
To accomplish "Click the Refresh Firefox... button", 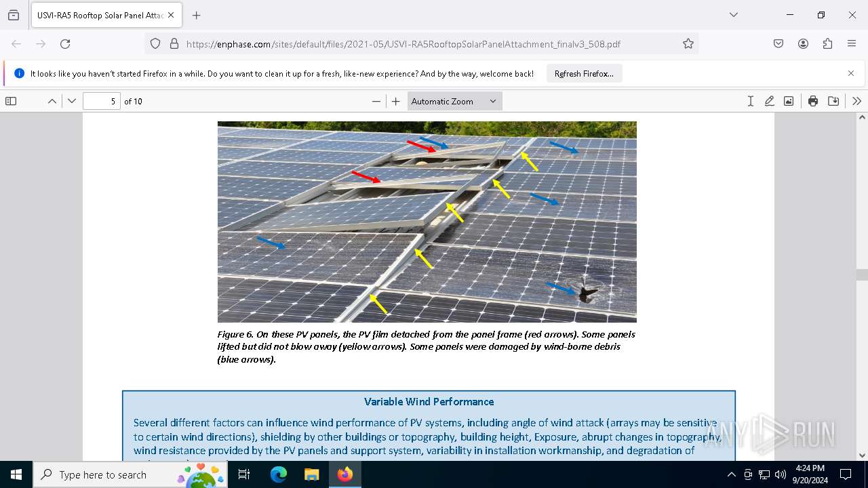I will pos(584,73).
